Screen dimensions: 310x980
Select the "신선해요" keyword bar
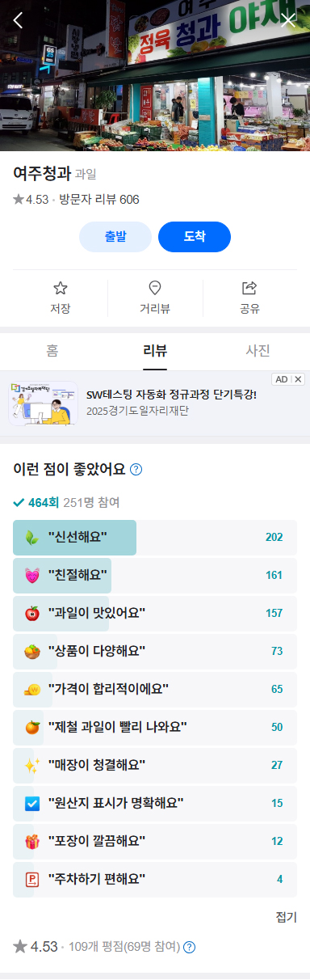pos(155,538)
